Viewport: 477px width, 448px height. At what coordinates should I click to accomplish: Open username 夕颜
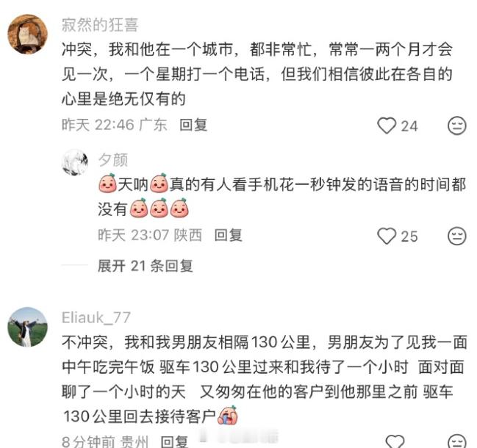coord(113,160)
